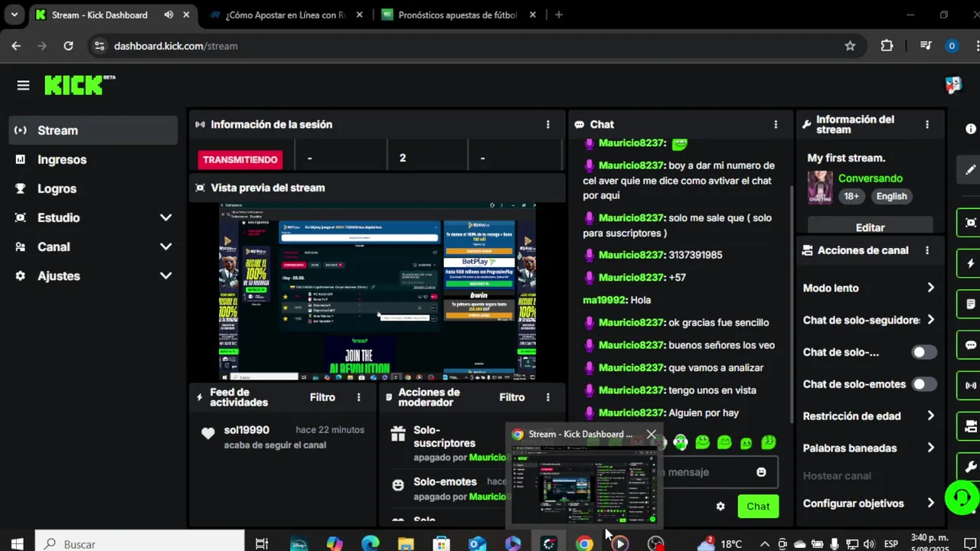The image size is (980, 551).
Task: Open the Chat panel kebab menu
Action: pyautogui.click(x=776, y=124)
